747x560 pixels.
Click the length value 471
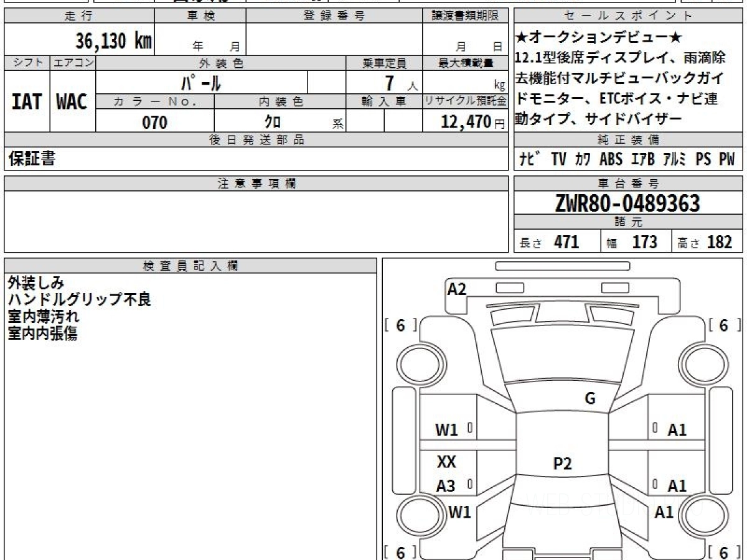coord(566,242)
